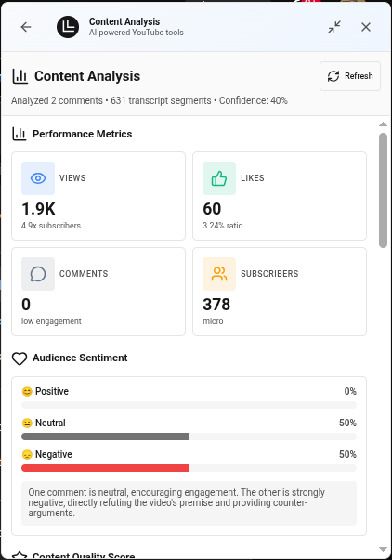Image resolution: width=392 pixels, height=560 pixels.
Task: Click the chart icon next to Performance Metrics
Action: click(20, 134)
